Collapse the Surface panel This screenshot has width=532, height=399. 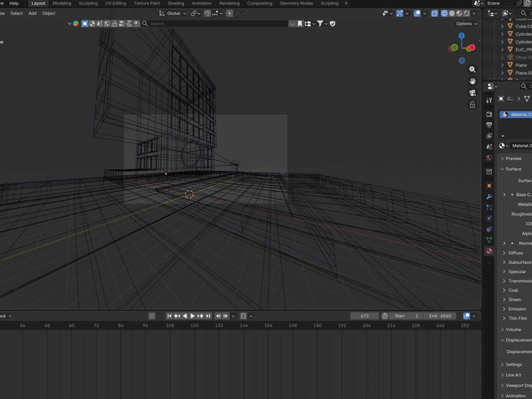[515, 169]
